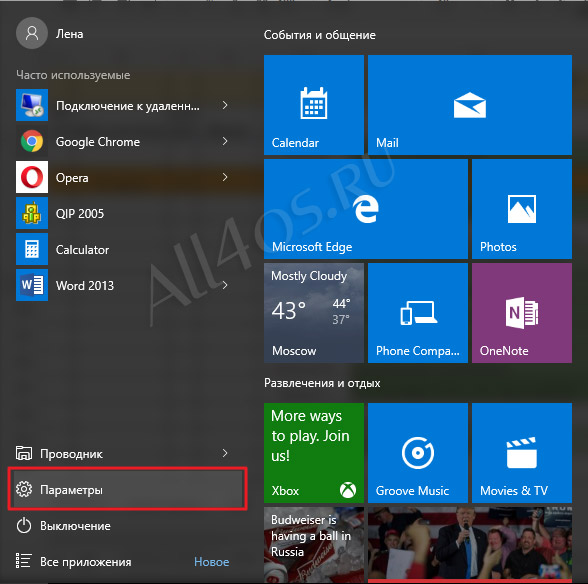Open the Moscow weather tile
Image resolution: width=588 pixels, height=584 pixels.
(314, 313)
